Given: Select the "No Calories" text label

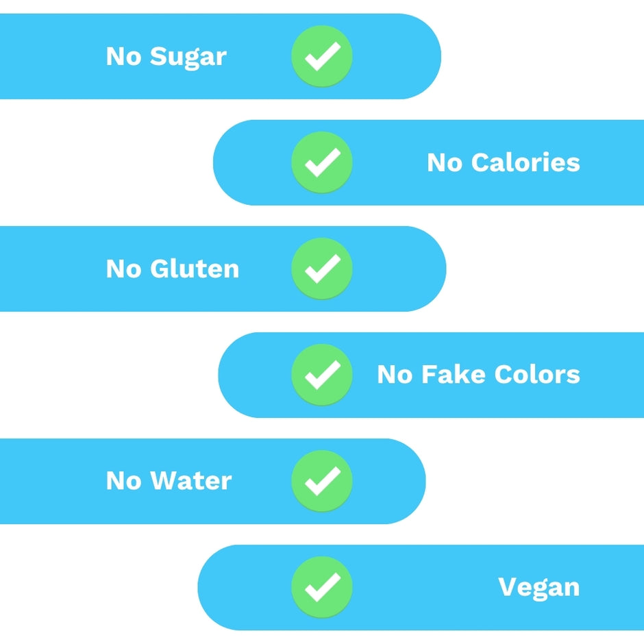Looking at the screenshot, I should (x=504, y=162).
